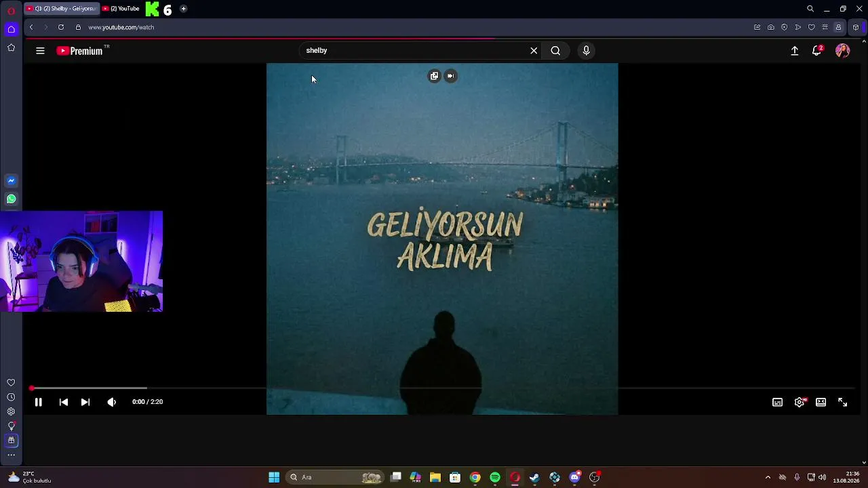Pause the playing video
868x488 pixels.
coord(39,402)
